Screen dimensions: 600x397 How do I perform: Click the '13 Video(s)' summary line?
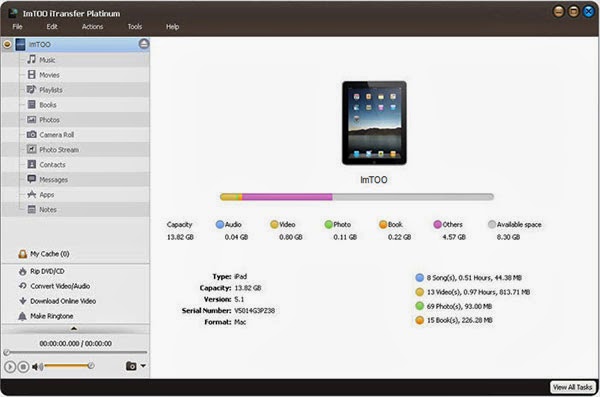click(x=478, y=292)
